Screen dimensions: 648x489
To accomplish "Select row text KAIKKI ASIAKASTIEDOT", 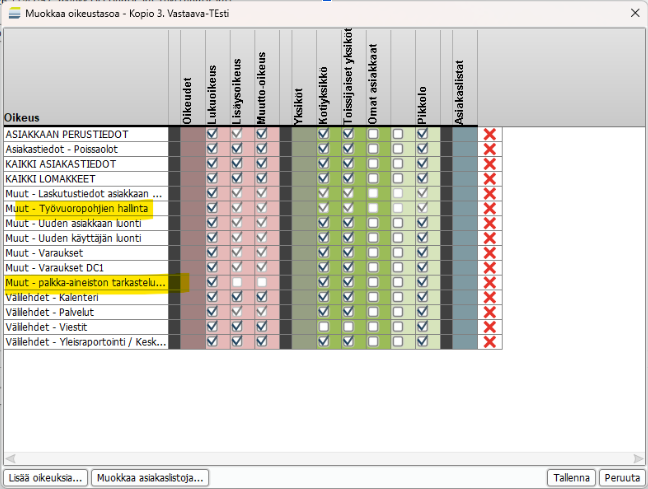I will coord(60,164).
